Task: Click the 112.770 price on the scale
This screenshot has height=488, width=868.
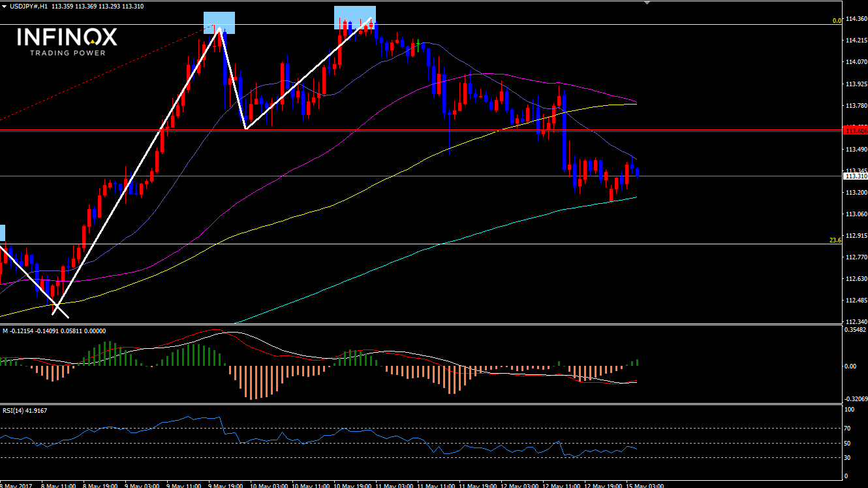Action: coord(856,257)
